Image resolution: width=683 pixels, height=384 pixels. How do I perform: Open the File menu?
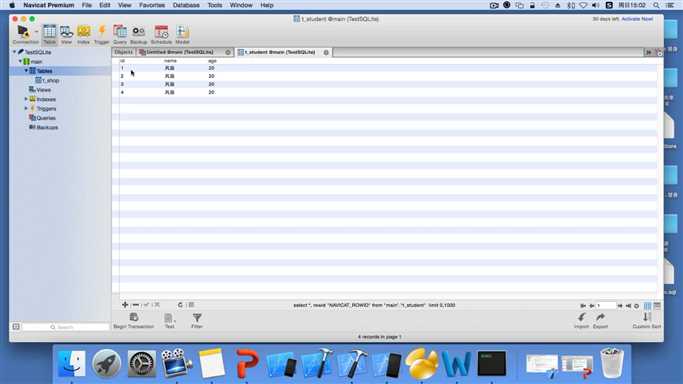[x=87, y=5]
